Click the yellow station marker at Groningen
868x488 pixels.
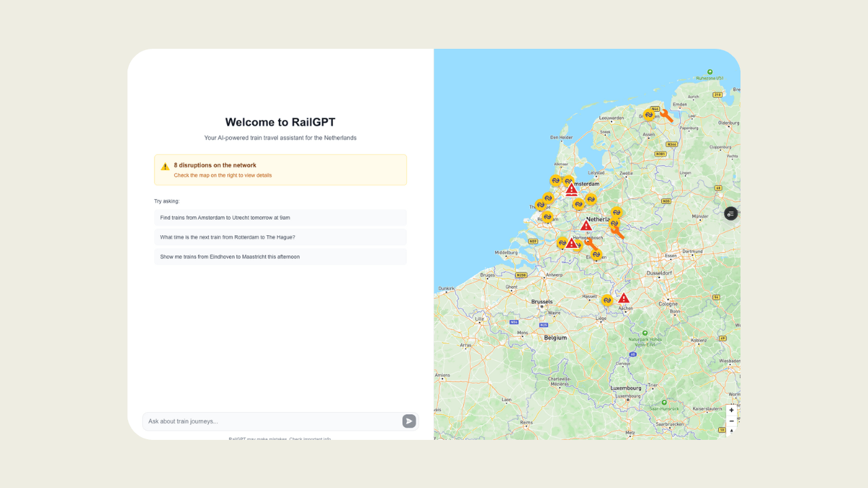tap(649, 115)
